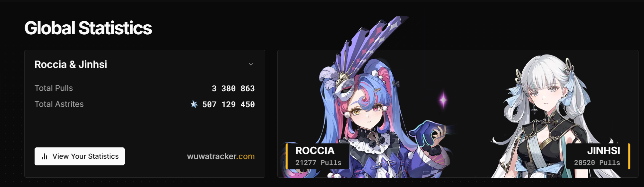Click the Total Pulls value 3 380 863
The image size is (644, 187).
pos(233,89)
